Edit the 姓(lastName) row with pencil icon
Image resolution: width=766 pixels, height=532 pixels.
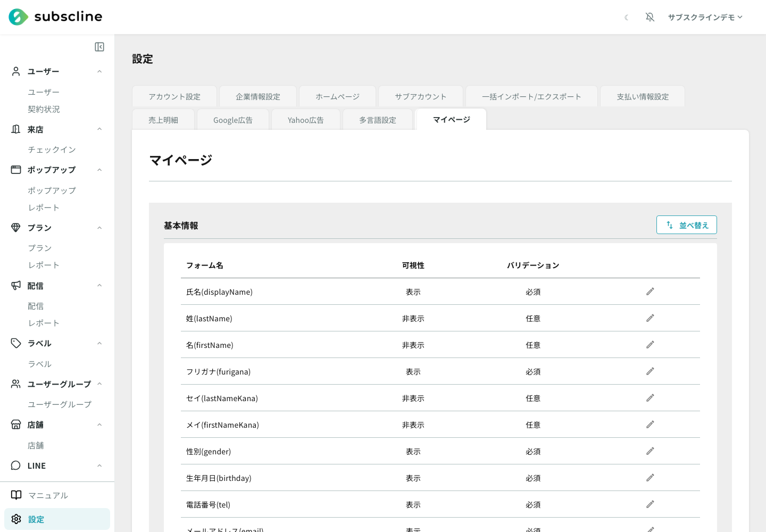pos(650,318)
